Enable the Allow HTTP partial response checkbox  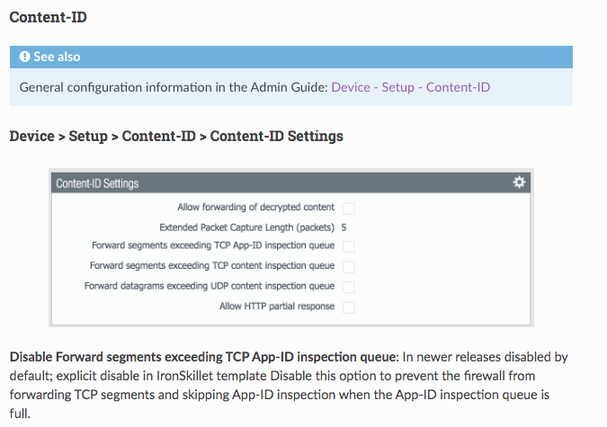click(349, 307)
